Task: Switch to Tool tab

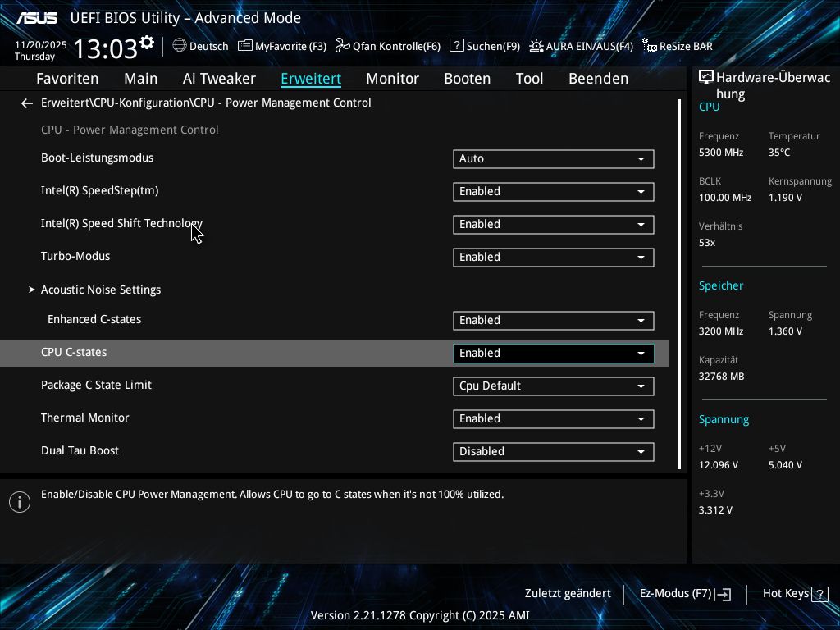Action: 529,79
